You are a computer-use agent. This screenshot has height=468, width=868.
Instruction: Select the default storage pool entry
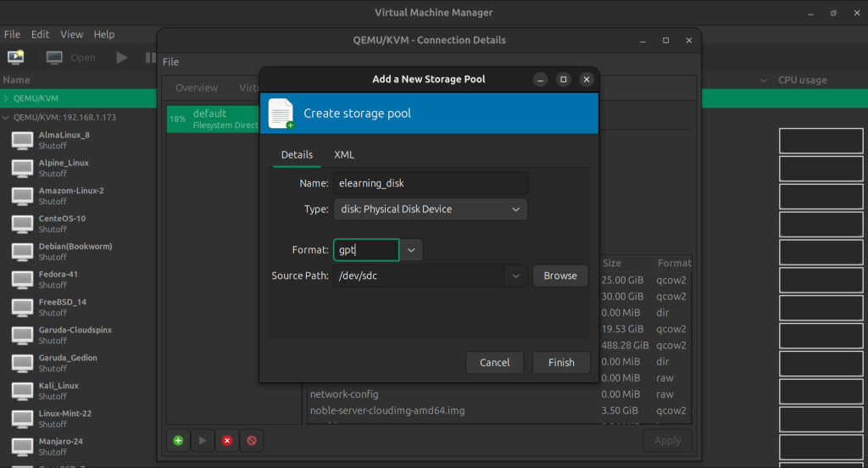tap(214, 119)
